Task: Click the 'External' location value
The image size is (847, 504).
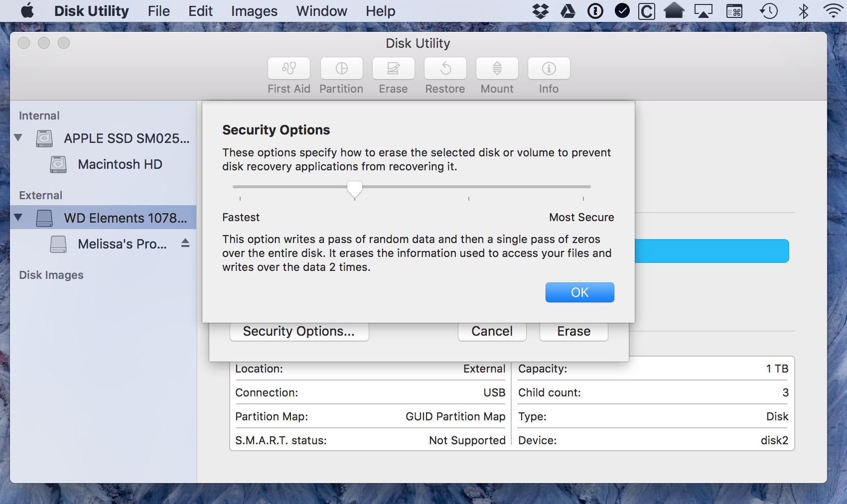Action: click(484, 369)
